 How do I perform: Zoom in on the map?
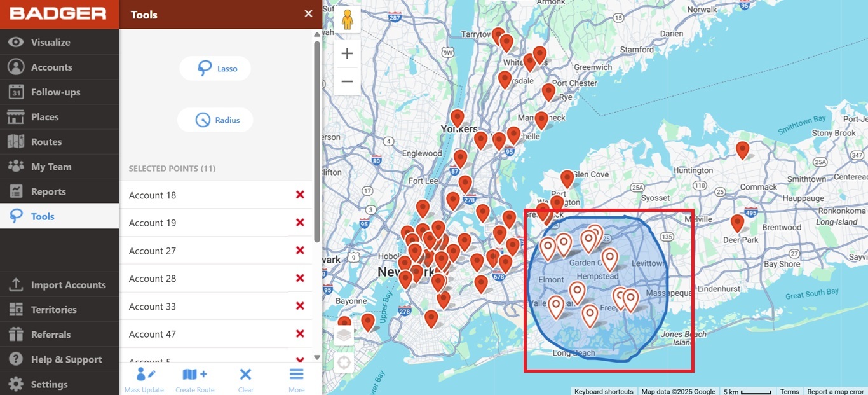pos(347,53)
